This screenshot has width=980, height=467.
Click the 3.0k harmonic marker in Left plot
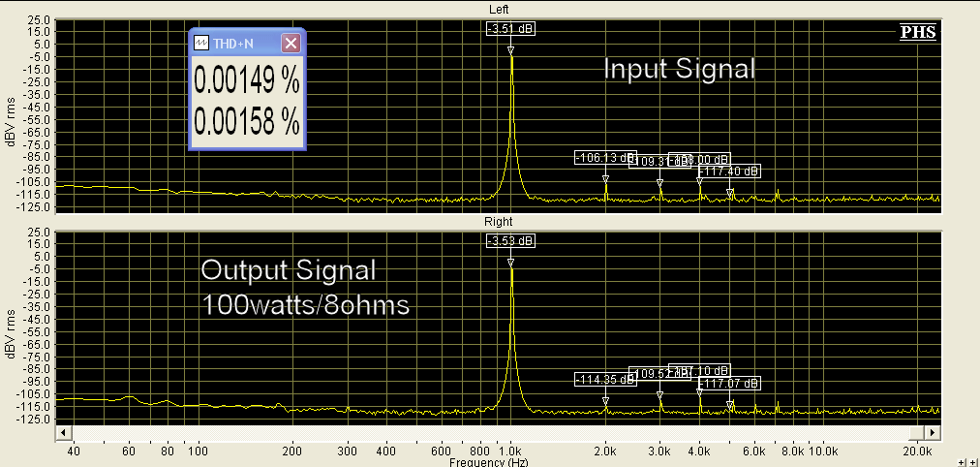(660, 183)
